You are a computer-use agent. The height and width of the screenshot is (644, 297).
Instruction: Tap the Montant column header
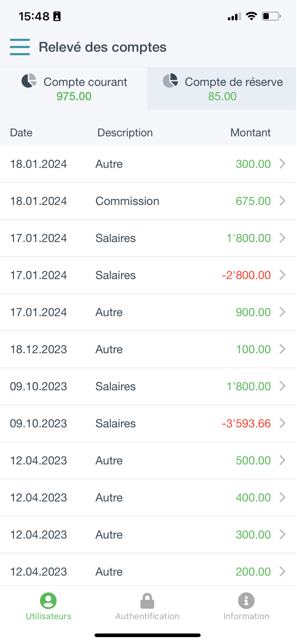(x=251, y=133)
